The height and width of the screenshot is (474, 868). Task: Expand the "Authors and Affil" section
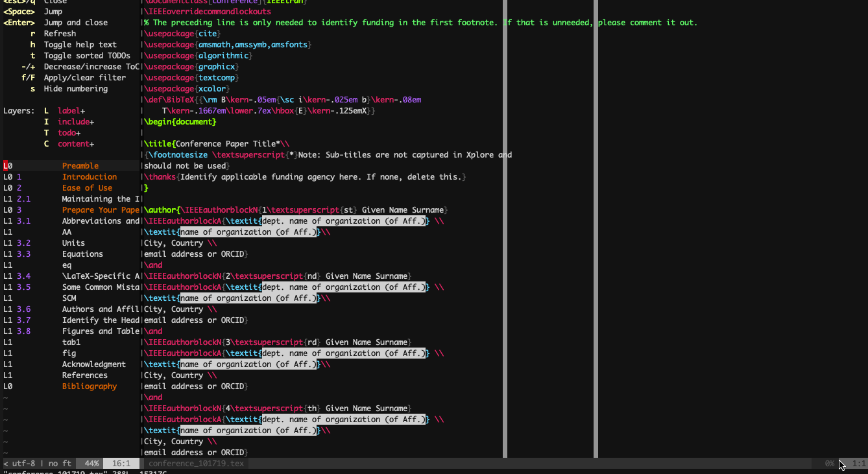tap(100, 309)
